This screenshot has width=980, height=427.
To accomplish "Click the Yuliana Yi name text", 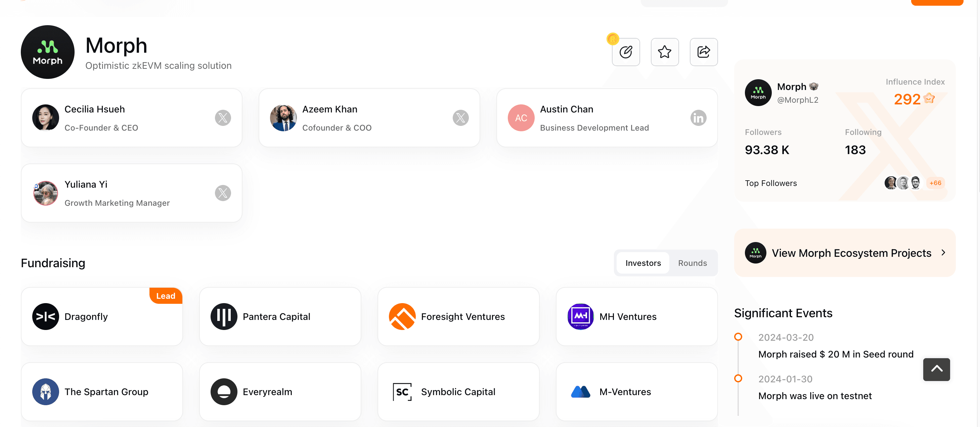I will click(x=86, y=185).
